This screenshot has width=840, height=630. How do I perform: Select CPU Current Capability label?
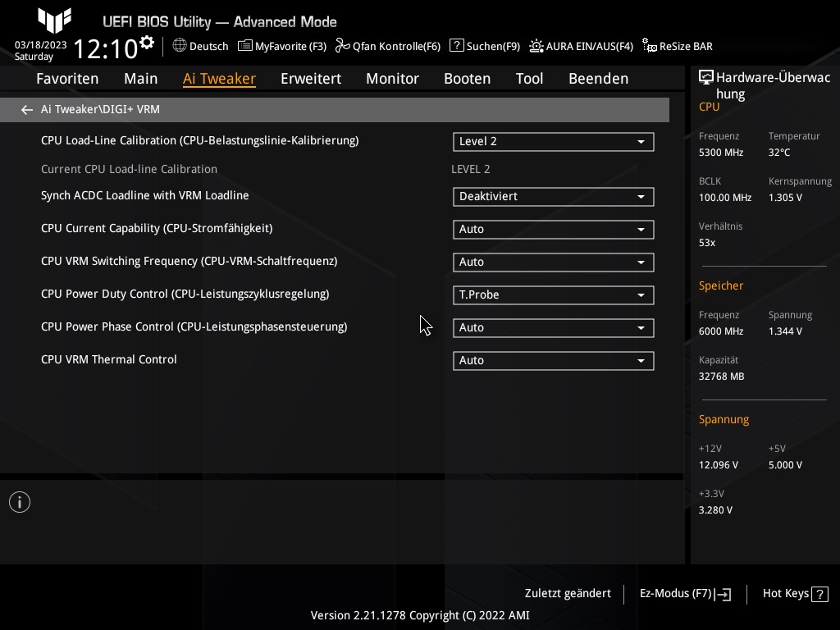[x=157, y=228]
